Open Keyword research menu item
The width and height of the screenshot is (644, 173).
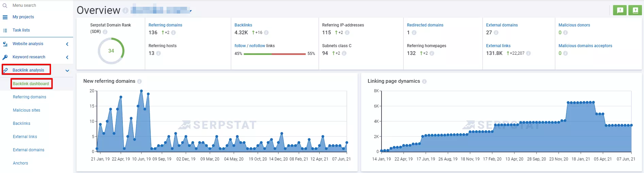click(x=29, y=57)
